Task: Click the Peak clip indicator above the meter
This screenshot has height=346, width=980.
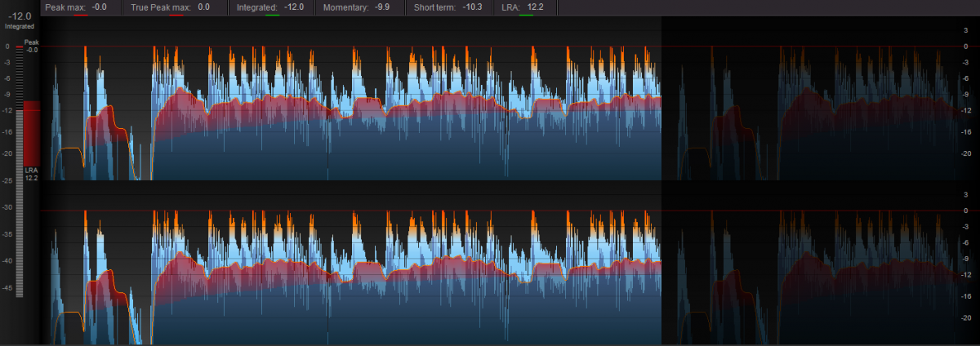Action: point(20,48)
